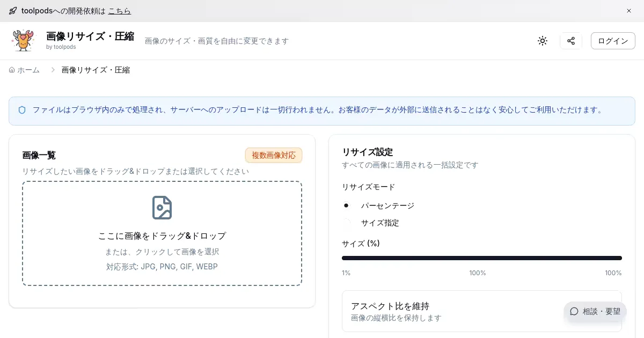
Task: Choose the サイズ指定 resize mode
Action: click(346, 222)
